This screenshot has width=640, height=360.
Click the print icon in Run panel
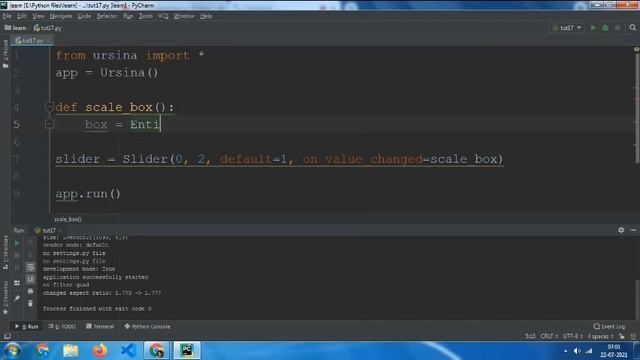[x=30, y=291]
